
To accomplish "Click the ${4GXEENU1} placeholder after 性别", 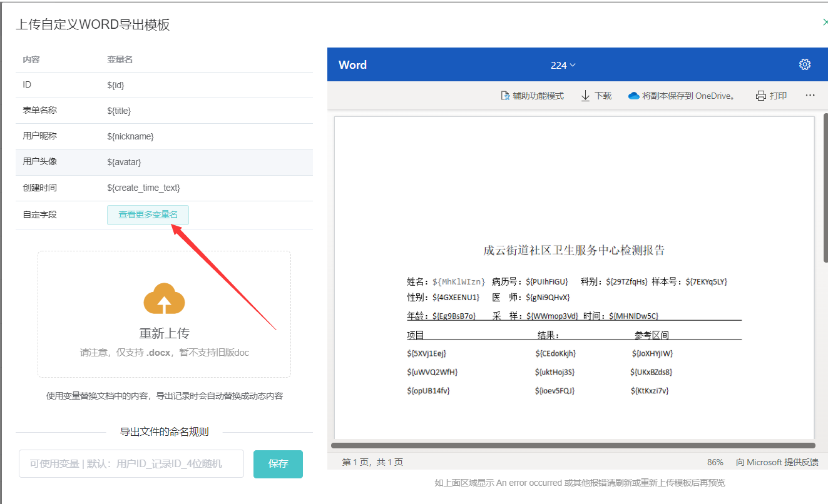I will click(456, 297).
